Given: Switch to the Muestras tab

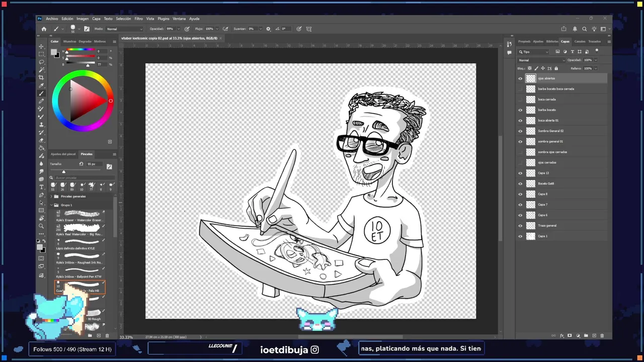Looking at the screenshot, I should point(69,41).
